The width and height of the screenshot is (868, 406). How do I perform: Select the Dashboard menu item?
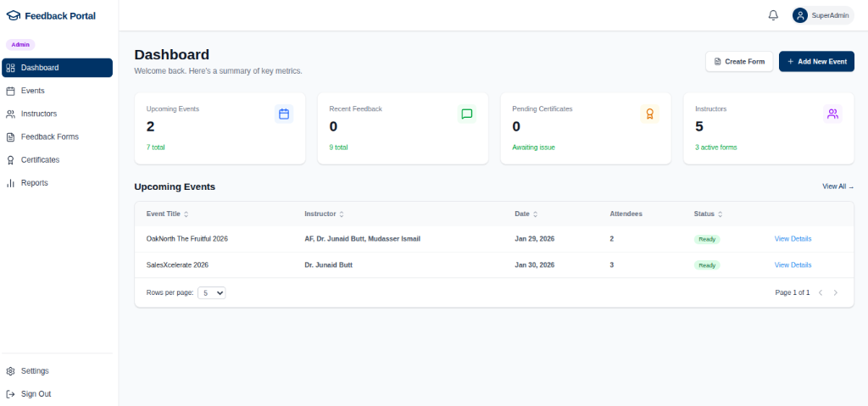pyautogui.click(x=57, y=68)
